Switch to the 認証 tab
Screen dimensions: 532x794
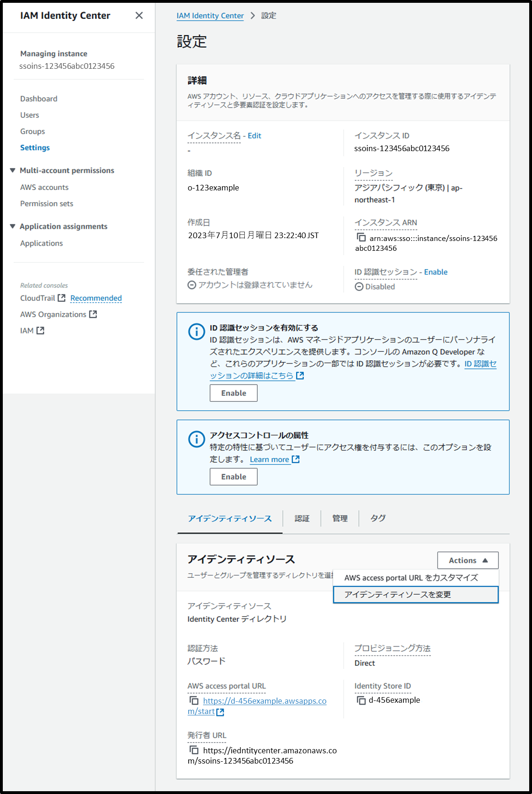click(x=302, y=518)
